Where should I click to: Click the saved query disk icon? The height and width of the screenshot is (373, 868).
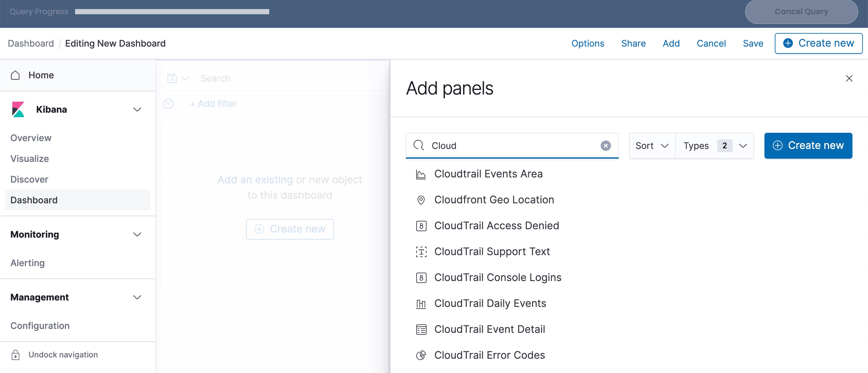pos(172,78)
